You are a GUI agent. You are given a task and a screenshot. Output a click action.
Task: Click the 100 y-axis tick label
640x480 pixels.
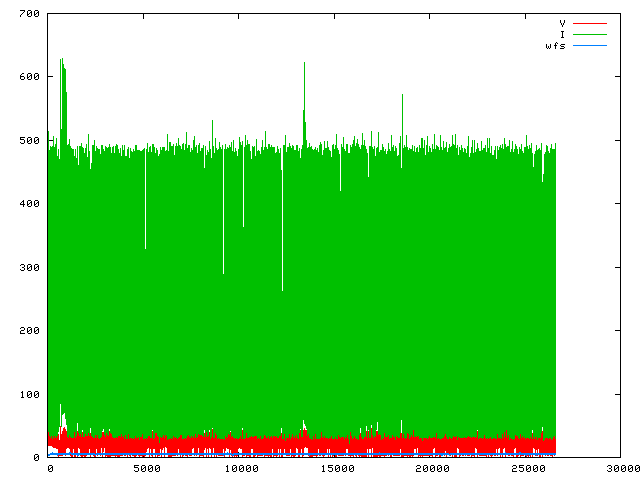tap(28, 395)
